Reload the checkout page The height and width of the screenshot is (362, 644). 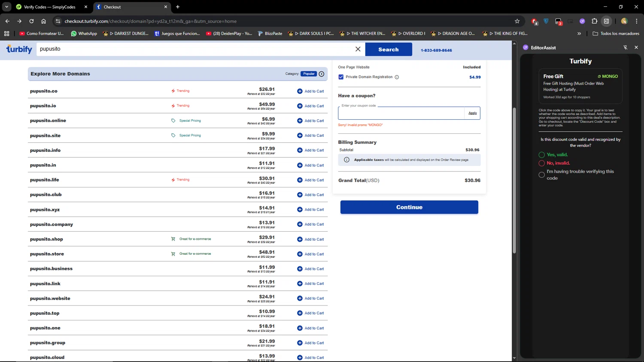31,21
